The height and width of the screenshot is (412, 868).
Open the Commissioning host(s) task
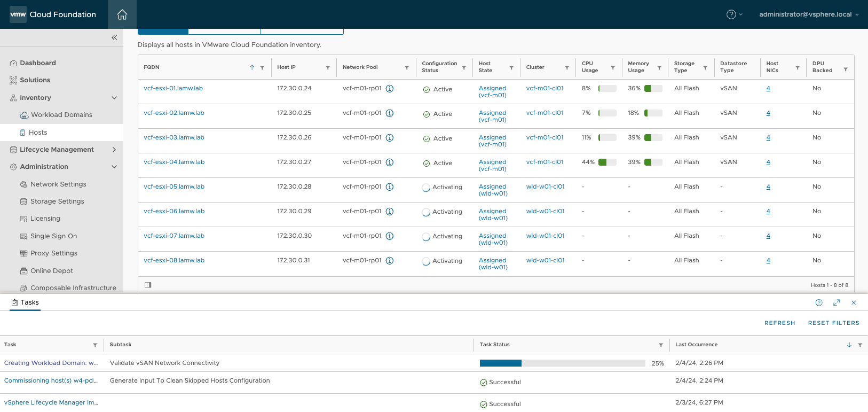pos(51,381)
